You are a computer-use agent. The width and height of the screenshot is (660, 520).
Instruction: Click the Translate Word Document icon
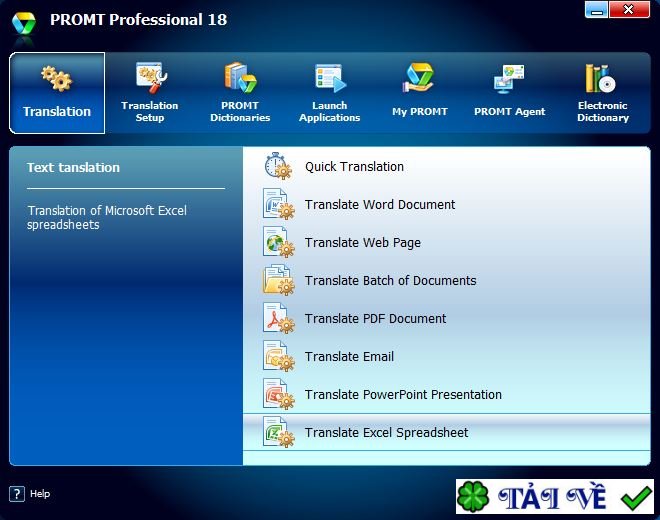pos(278,204)
